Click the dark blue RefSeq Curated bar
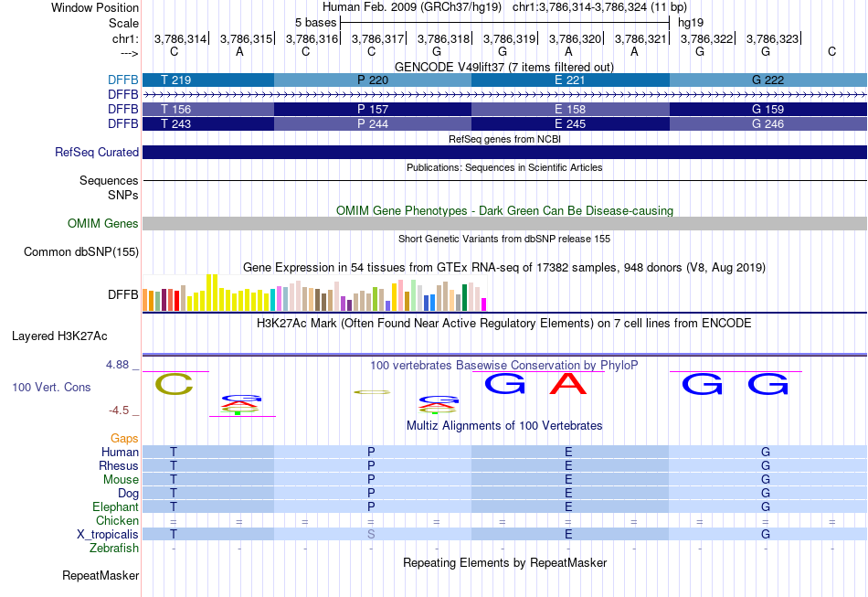 click(x=505, y=153)
